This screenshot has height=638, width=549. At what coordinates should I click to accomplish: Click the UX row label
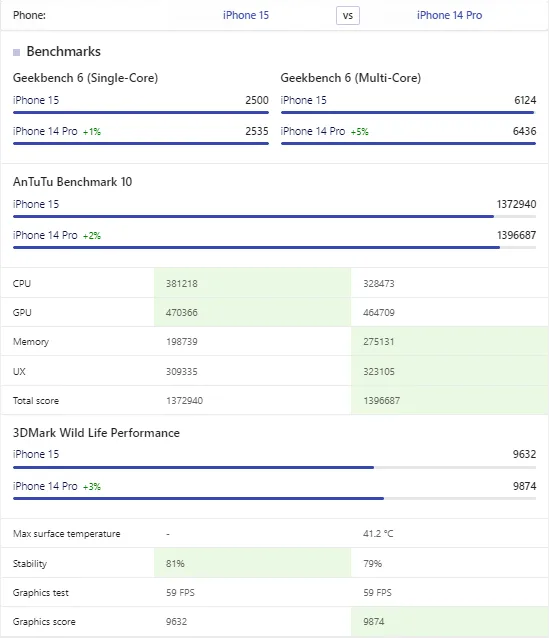19,371
